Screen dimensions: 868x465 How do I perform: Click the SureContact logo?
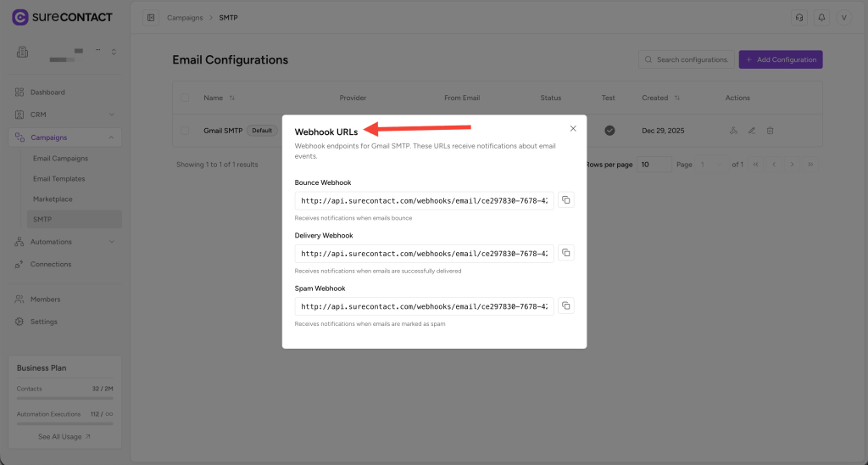click(x=62, y=17)
